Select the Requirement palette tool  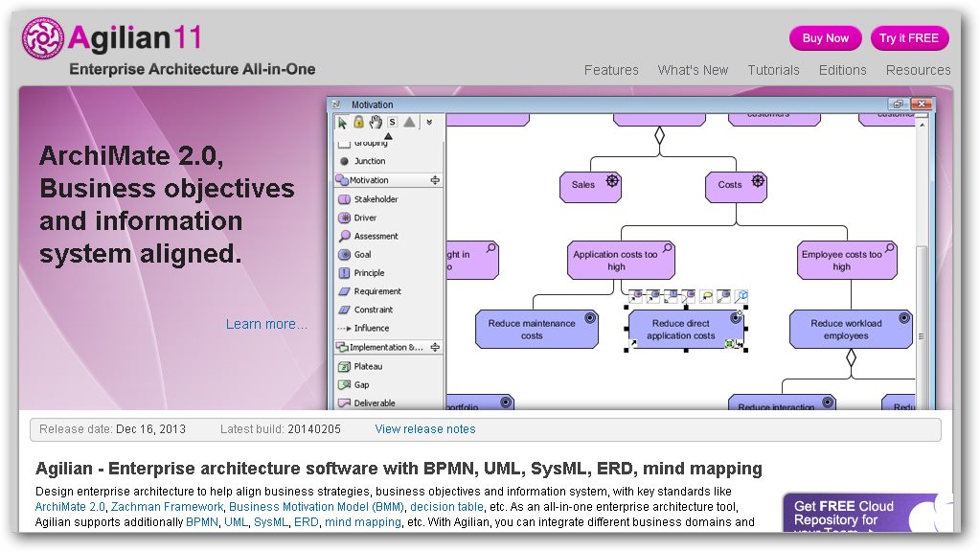coord(370,291)
